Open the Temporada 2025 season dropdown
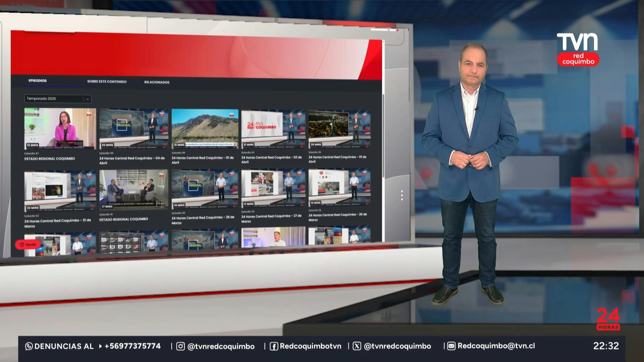This screenshot has width=644, height=362. [58, 99]
